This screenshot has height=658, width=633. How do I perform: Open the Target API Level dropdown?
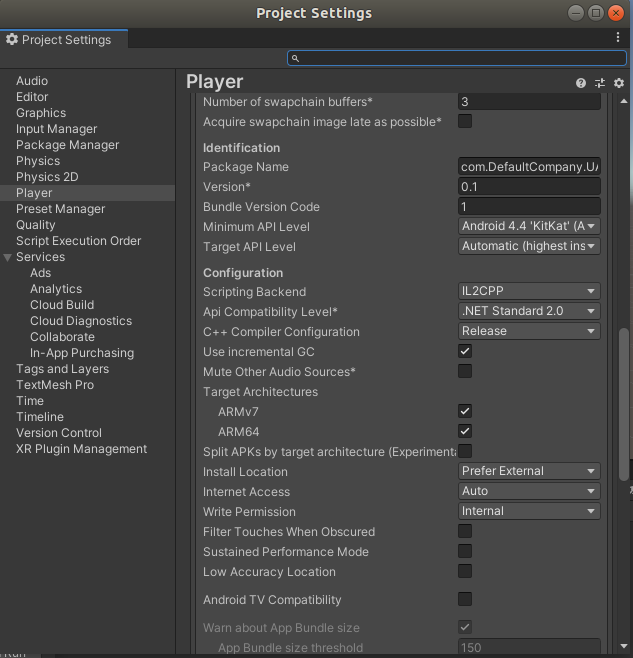click(529, 246)
